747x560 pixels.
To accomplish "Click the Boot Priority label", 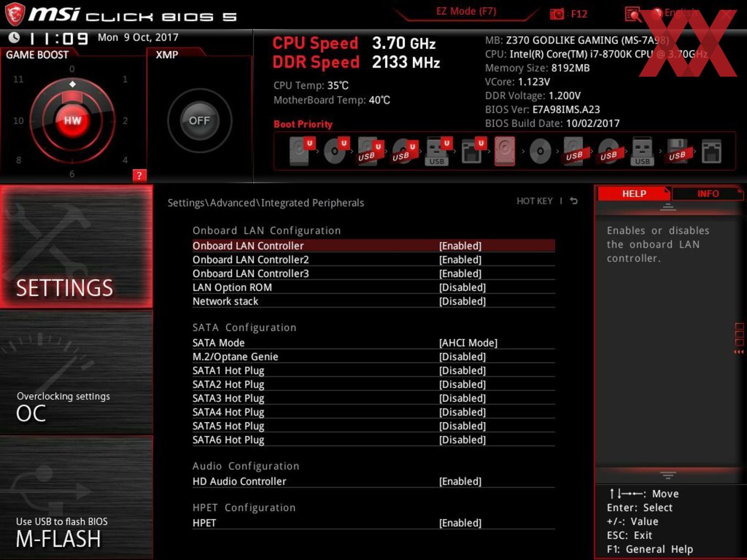I will pyautogui.click(x=303, y=124).
